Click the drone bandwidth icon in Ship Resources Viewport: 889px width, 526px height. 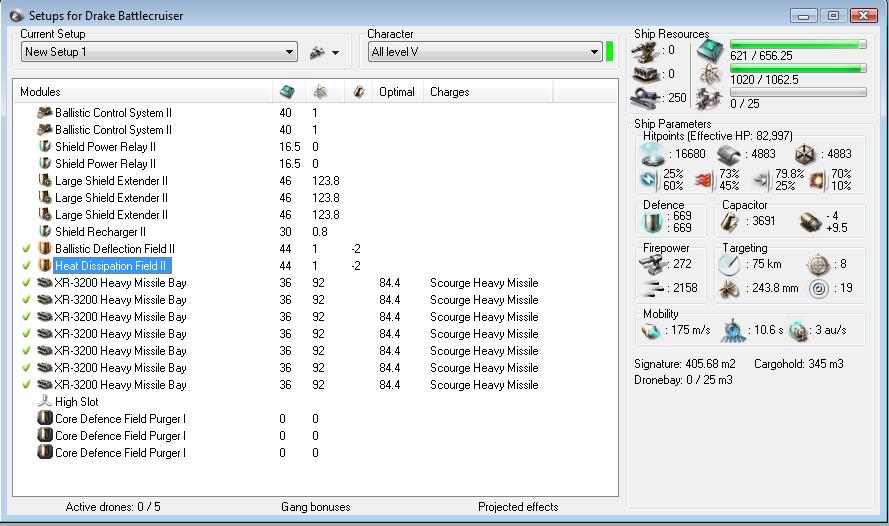[709, 99]
